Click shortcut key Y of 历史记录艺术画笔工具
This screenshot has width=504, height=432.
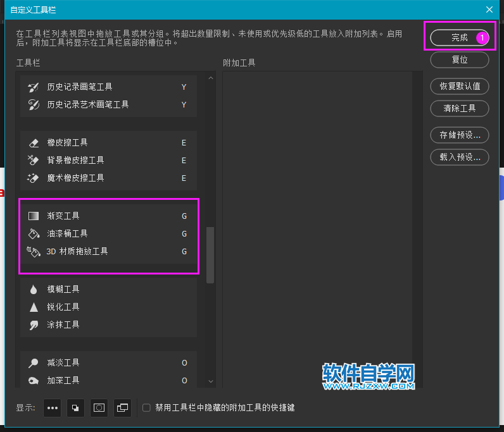[184, 105]
